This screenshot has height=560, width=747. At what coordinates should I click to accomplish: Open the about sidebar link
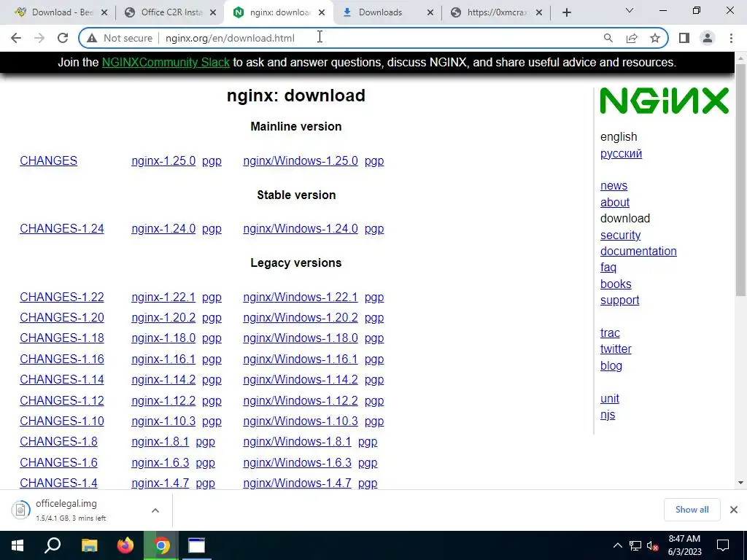point(614,203)
